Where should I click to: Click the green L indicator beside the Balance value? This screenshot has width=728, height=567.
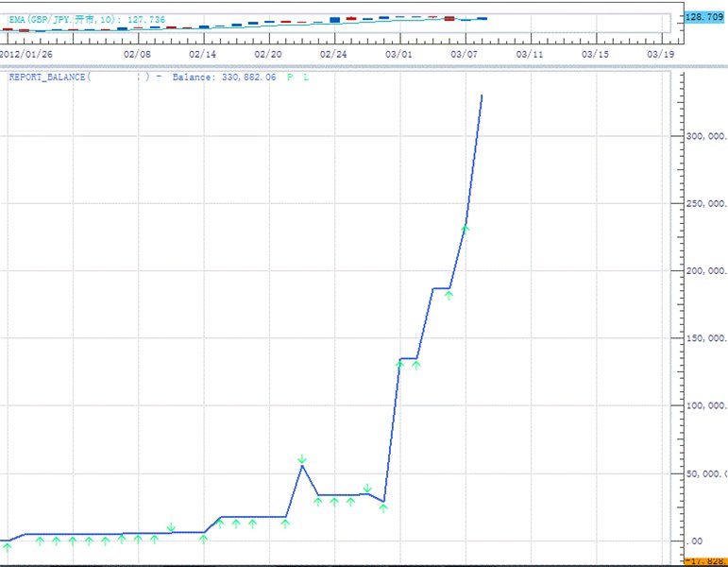click(x=305, y=77)
